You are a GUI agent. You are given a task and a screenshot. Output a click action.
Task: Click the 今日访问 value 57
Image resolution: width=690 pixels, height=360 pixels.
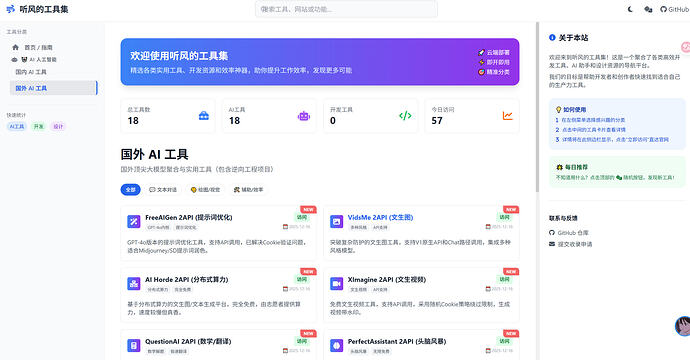click(437, 121)
